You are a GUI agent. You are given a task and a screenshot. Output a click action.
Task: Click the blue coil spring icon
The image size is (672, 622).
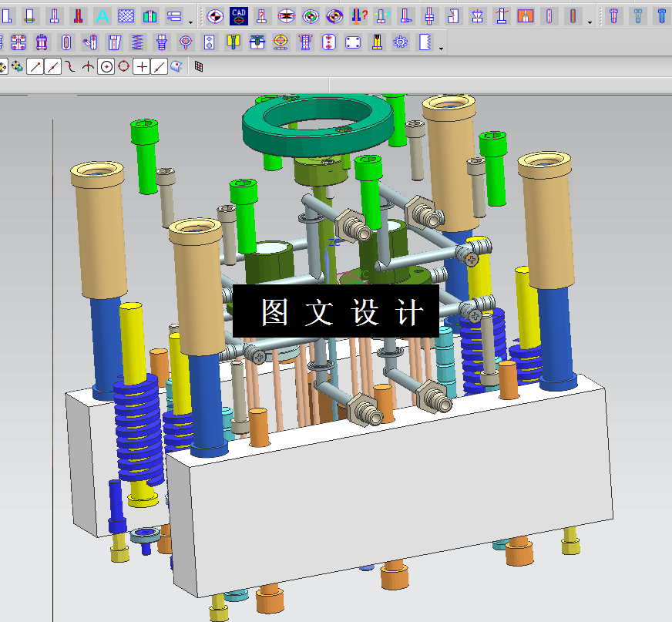[x=137, y=42]
